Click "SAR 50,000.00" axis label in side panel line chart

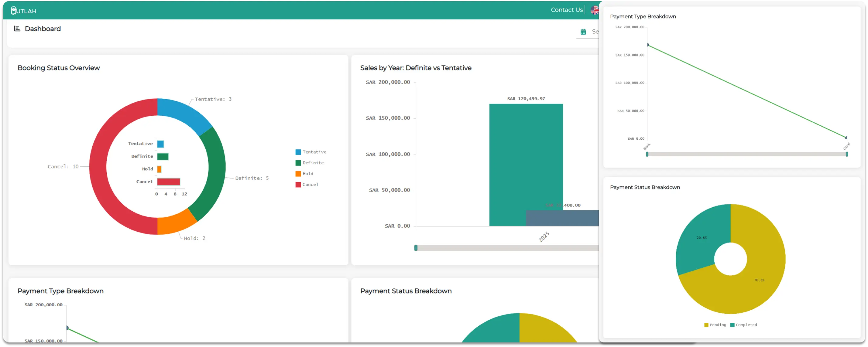630,111
